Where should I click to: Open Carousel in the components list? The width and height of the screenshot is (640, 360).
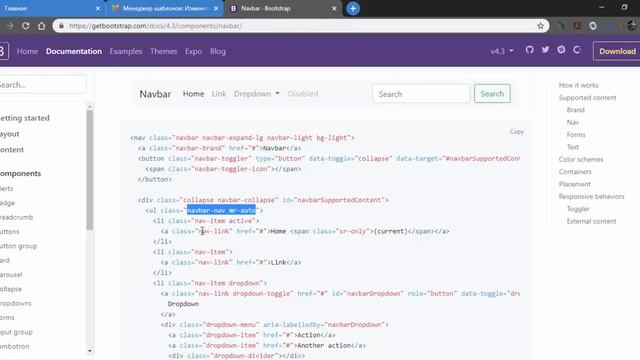[x=11, y=275]
